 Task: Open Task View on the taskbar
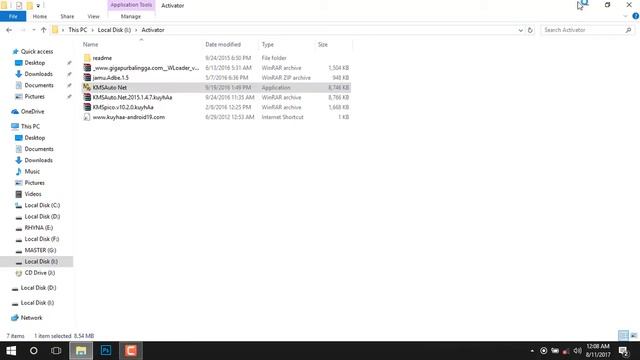click(x=56, y=351)
